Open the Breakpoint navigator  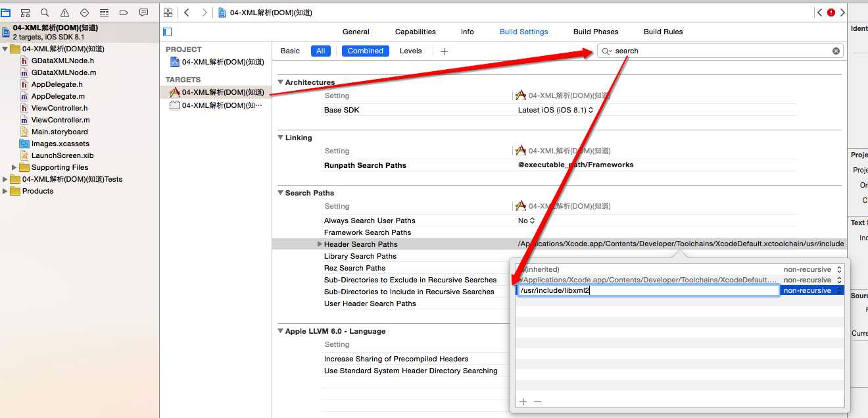(x=124, y=13)
